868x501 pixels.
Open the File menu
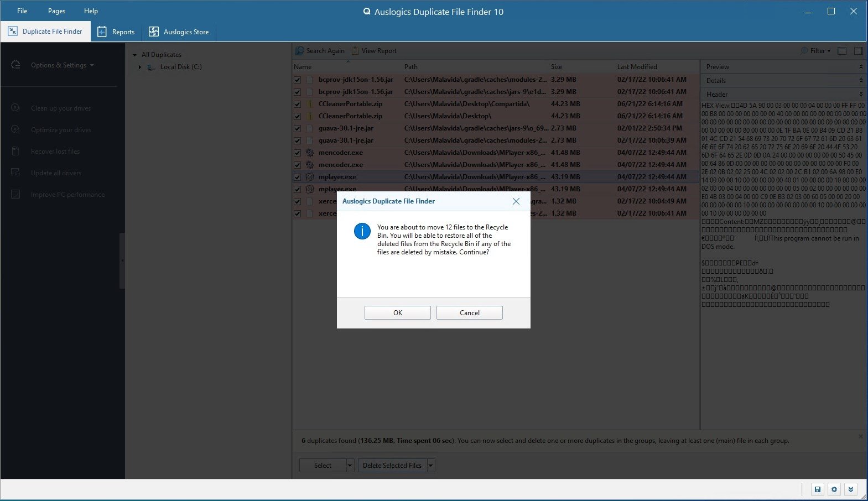tap(22, 11)
